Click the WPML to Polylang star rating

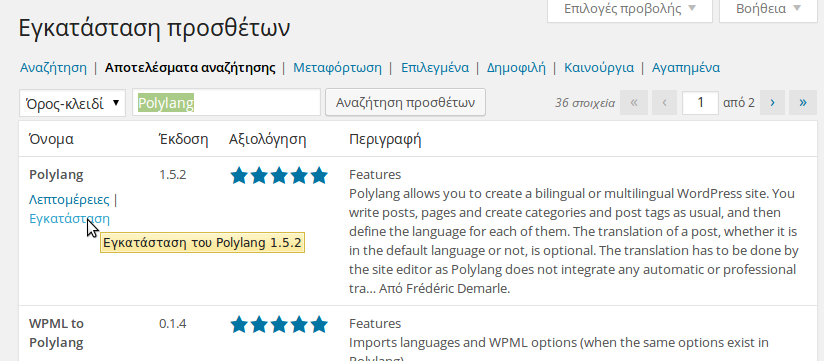279,324
